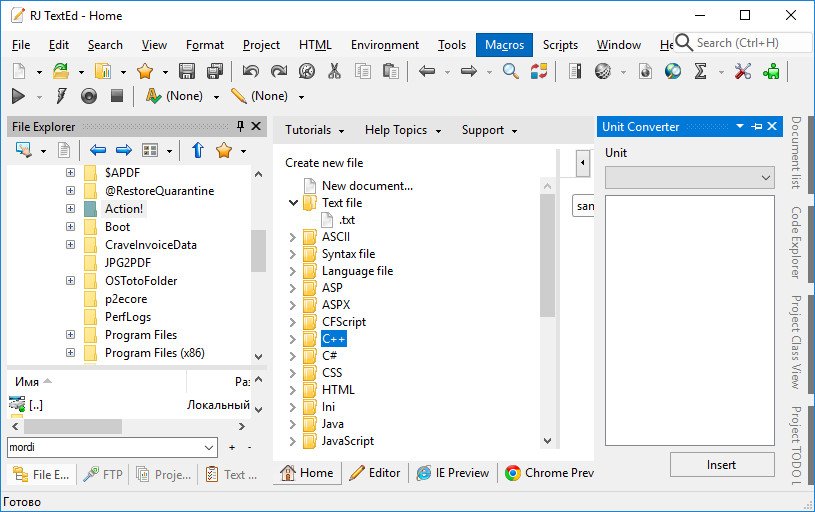Open the Code Explorer side tab

click(796, 243)
